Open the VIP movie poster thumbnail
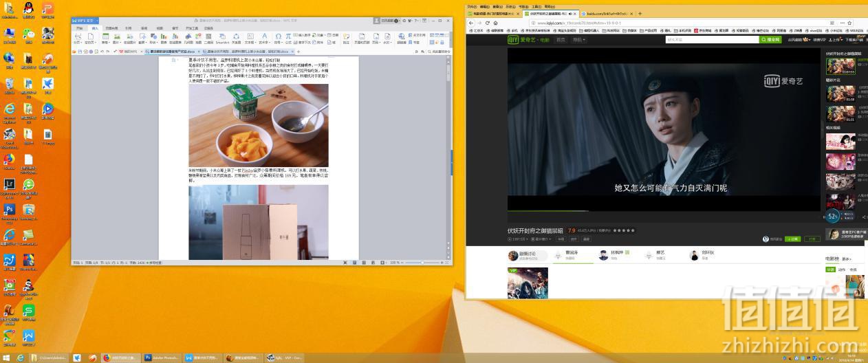 coord(528,283)
